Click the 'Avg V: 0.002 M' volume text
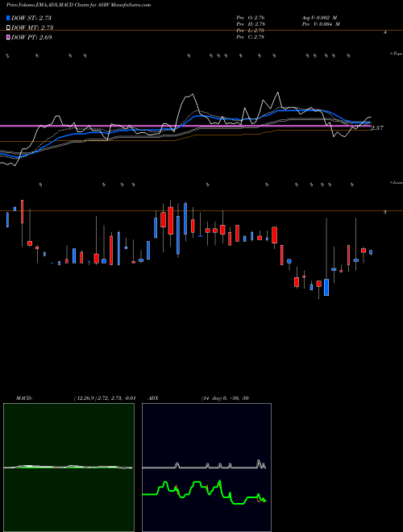 pos(319,17)
